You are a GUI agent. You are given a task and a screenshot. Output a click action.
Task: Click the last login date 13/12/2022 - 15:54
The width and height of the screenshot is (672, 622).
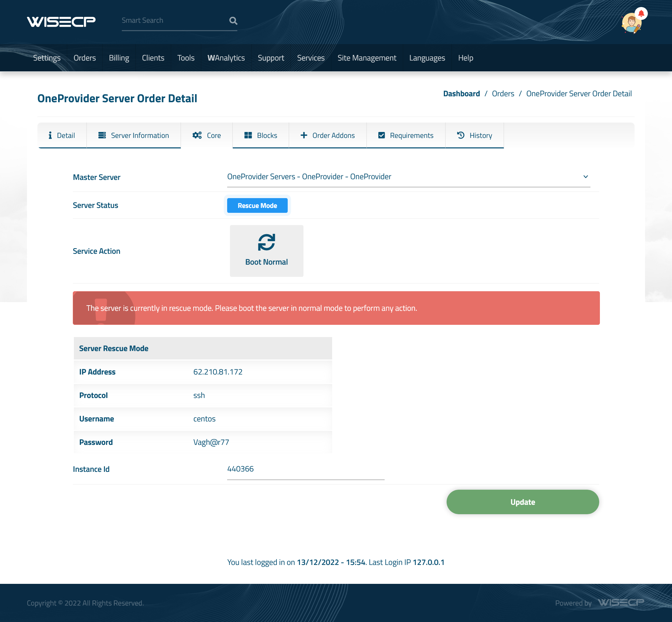coord(331,562)
